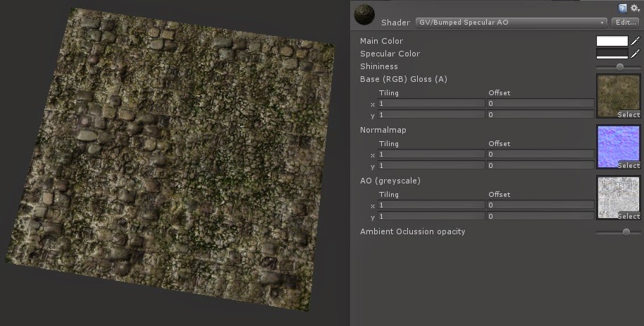Focus AO Tiling x field
644x326 pixels.
click(x=431, y=205)
